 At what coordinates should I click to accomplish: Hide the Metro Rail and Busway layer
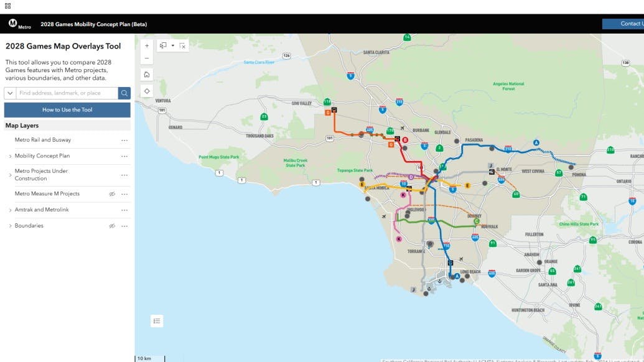coord(112,139)
